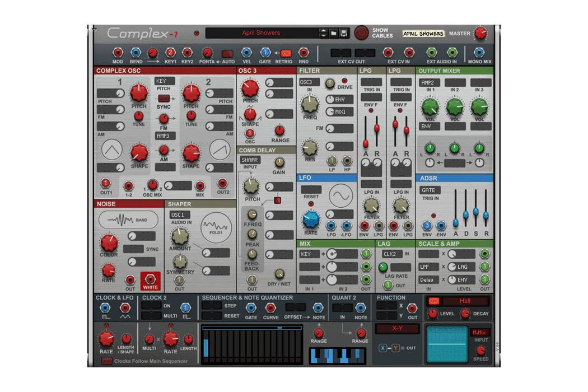Click the filter RES knob
The image size is (588, 392).
tap(310, 147)
